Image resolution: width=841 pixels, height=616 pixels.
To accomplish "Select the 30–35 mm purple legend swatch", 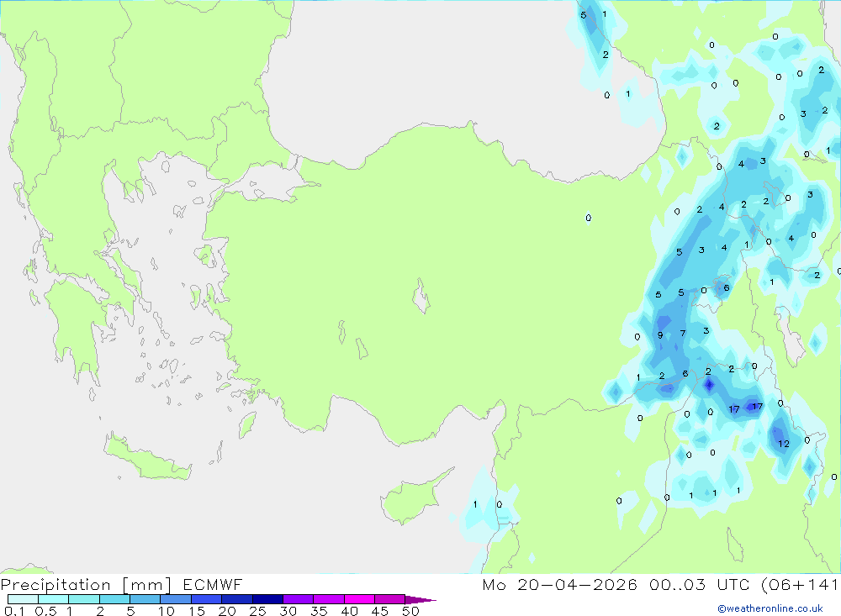I will point(299,599).
